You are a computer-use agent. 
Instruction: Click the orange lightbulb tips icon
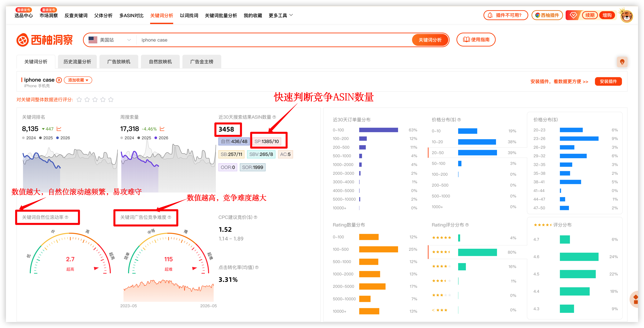(622, 62)
